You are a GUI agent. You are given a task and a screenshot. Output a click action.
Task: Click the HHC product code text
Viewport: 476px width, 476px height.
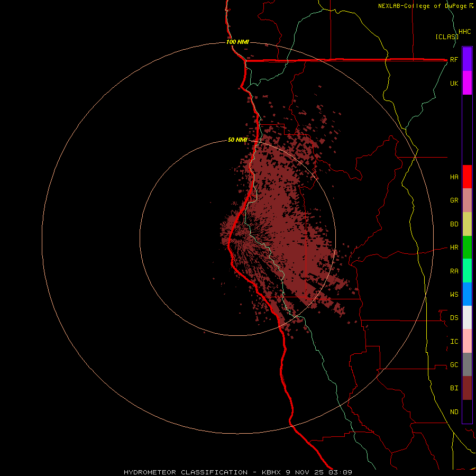click(464, 32)
